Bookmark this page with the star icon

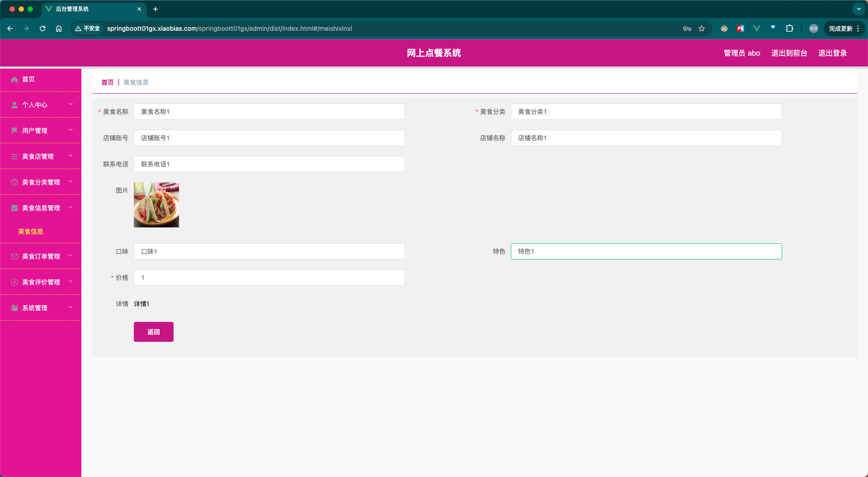702,28
